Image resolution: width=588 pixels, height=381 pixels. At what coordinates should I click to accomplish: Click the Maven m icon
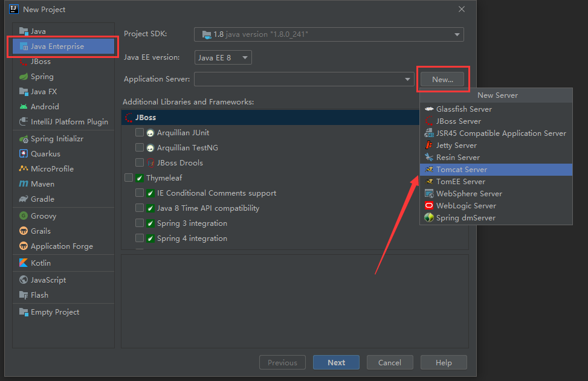[x=24, y=184]
